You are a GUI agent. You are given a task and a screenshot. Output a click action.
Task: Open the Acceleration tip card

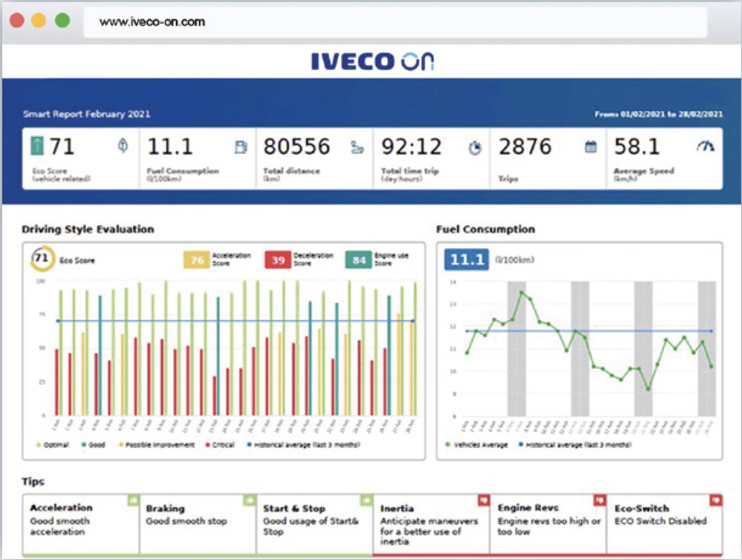pos(81,524)
